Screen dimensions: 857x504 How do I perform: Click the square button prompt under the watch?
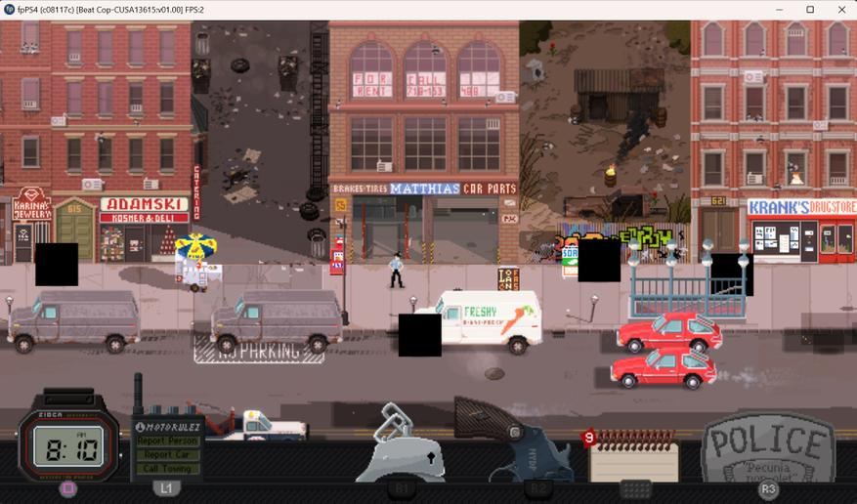click(x=67, y=488)
